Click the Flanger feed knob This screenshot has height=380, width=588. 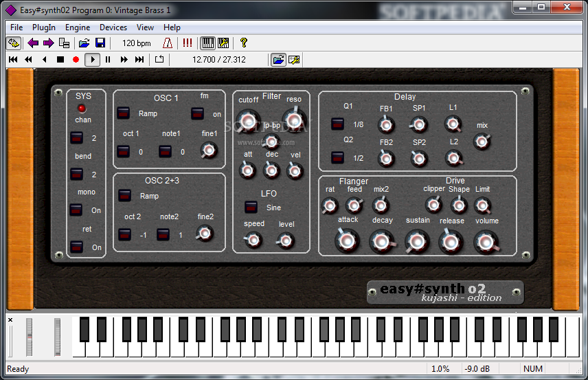tap(354, 205)
